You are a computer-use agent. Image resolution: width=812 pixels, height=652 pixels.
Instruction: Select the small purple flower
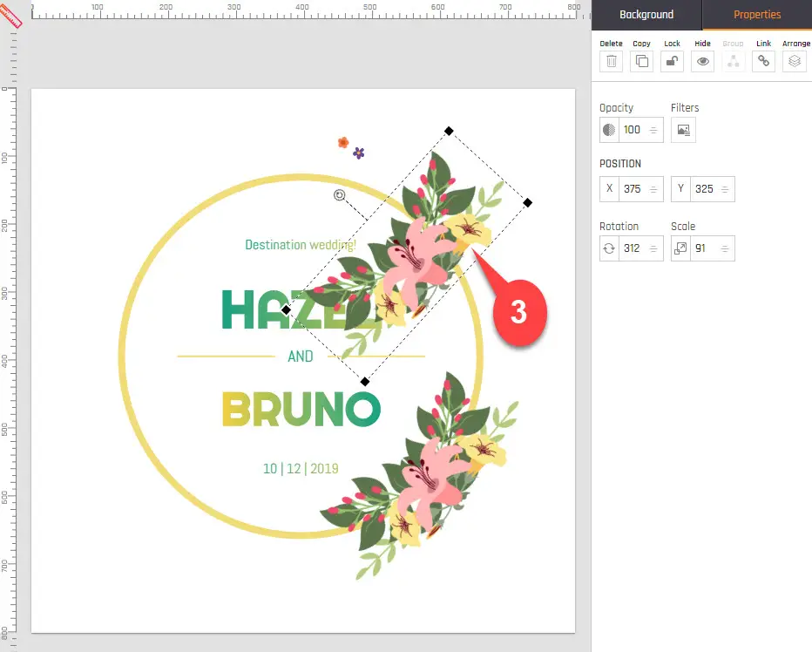[358, 153]
